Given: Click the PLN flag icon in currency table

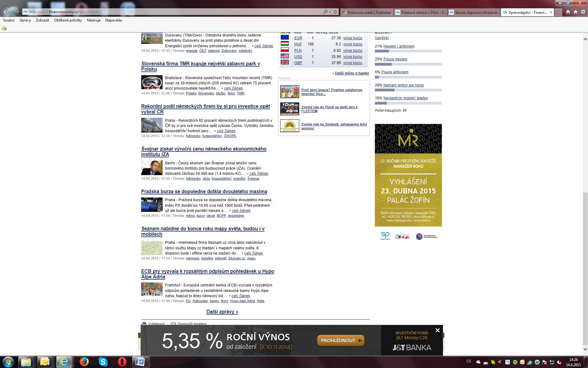Looking at the screenshot, I should click(x=285, y=50).
